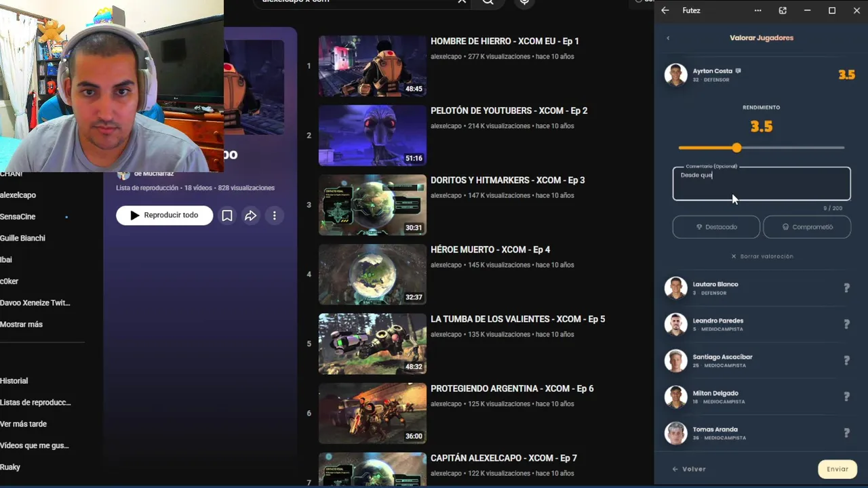Toggle the Comprometió tag for Ayrton Costa

(807, 227)
